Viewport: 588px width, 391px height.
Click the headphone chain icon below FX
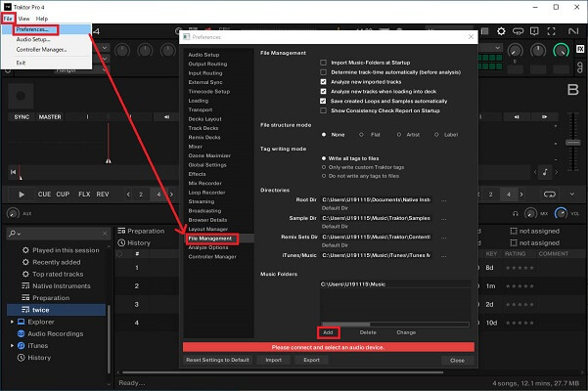[x=580, y=67]
